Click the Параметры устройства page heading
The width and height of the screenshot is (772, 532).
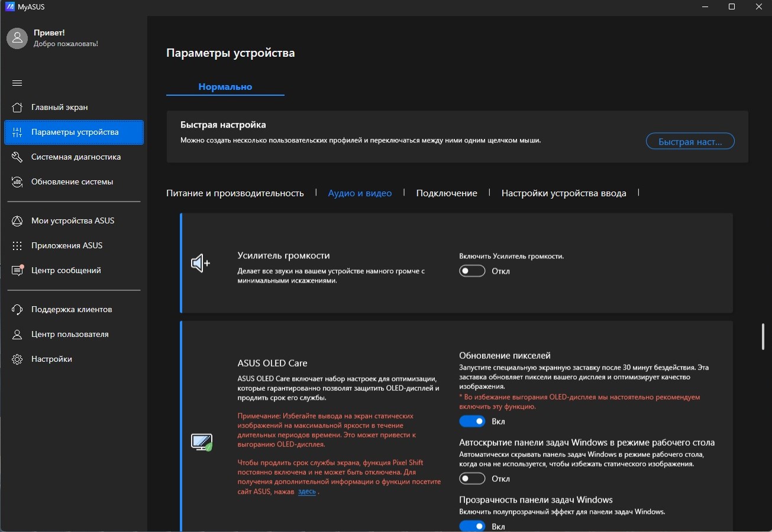(231, 53)
